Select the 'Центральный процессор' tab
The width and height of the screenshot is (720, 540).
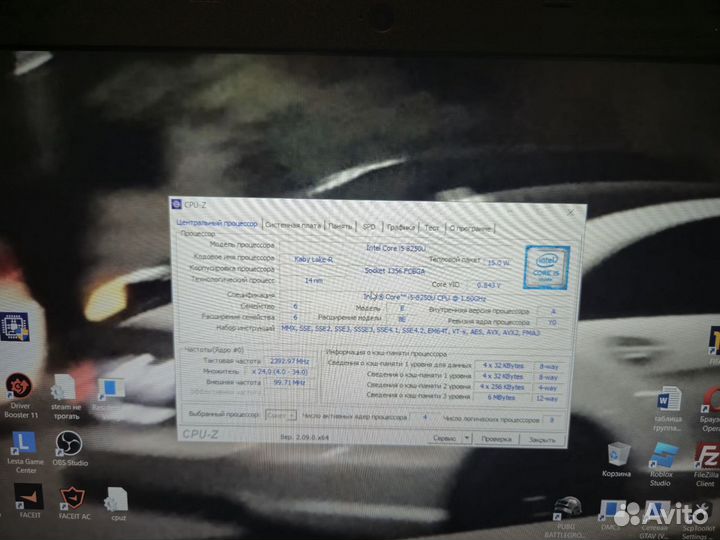click(x=217, y=224)
